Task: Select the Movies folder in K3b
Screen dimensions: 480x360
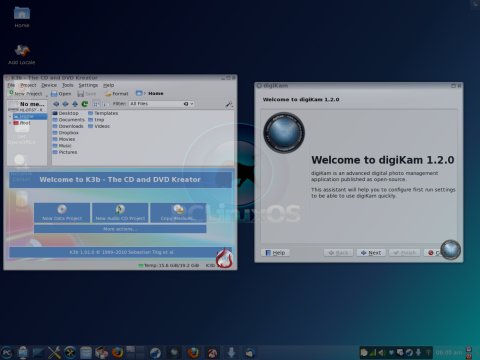Action: coord(64,139)
